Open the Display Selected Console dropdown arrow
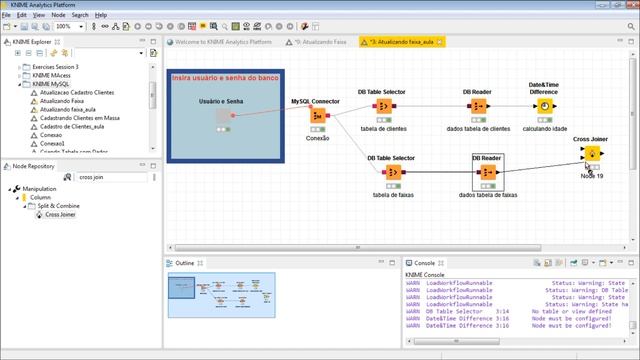This screenshot has height=360, width=640. [593, 263]
